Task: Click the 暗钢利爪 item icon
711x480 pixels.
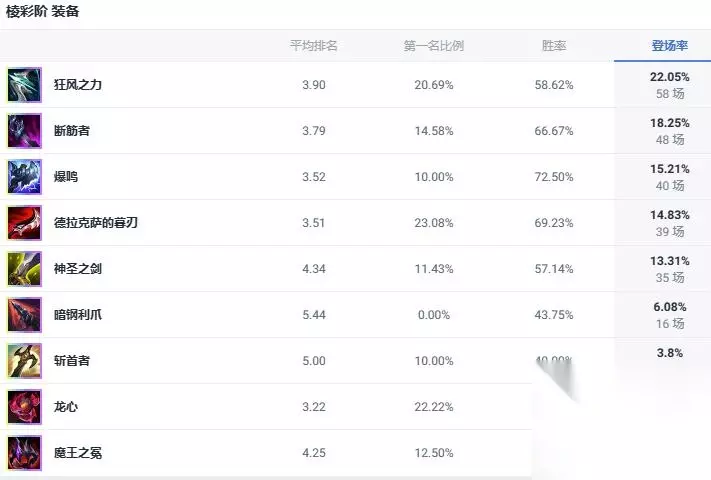Action: point(24,315)
